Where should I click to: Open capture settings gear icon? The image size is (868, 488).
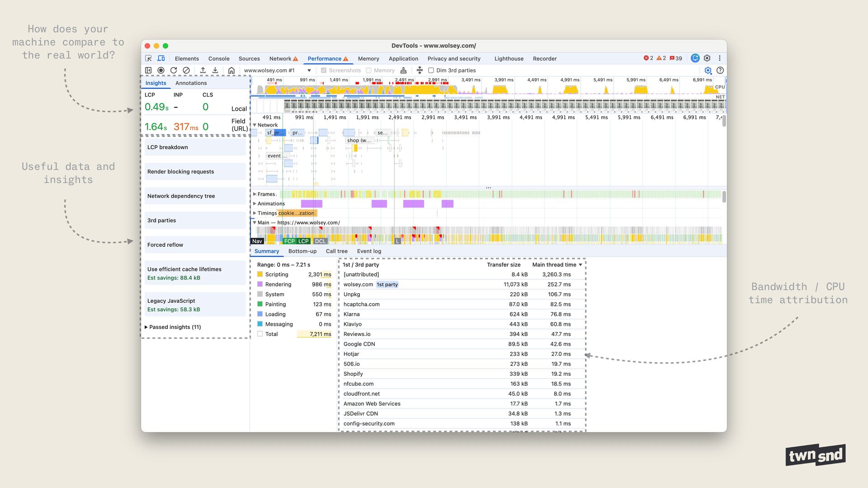708,70
